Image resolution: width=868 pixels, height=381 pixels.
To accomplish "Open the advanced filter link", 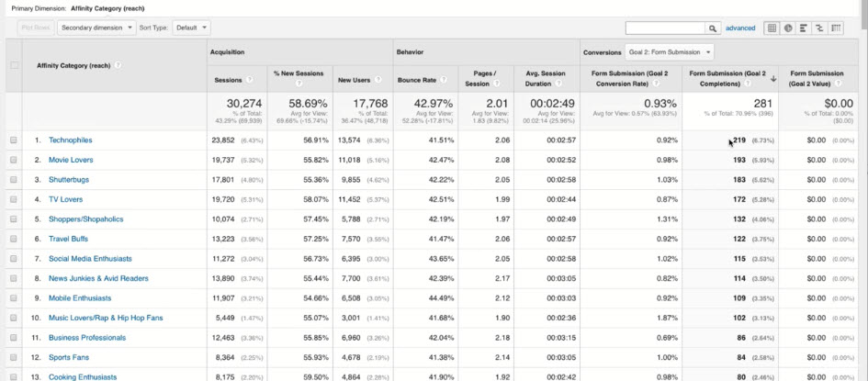I will point(739,28).
